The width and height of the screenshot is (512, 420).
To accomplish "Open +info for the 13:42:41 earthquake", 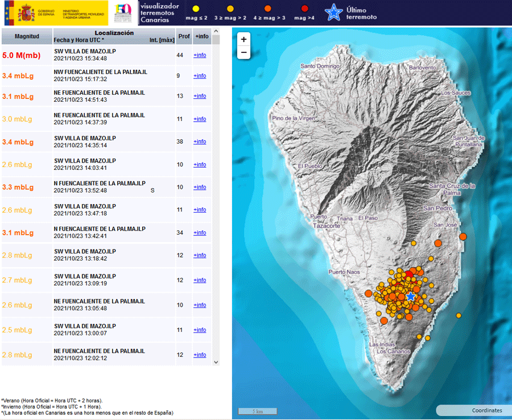I will tap(200, 233).
